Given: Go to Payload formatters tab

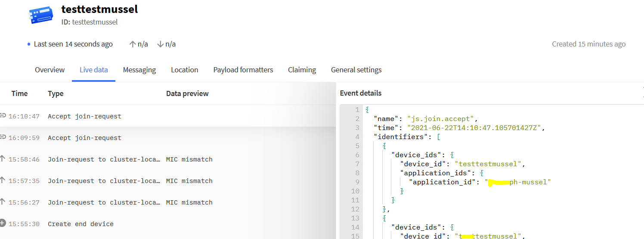Looking at the screenshot, I should [243, 70].
